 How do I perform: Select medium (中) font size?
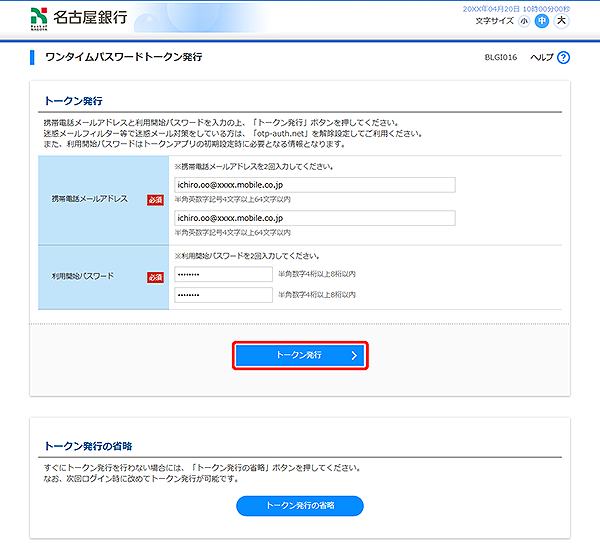click(542, 20)
